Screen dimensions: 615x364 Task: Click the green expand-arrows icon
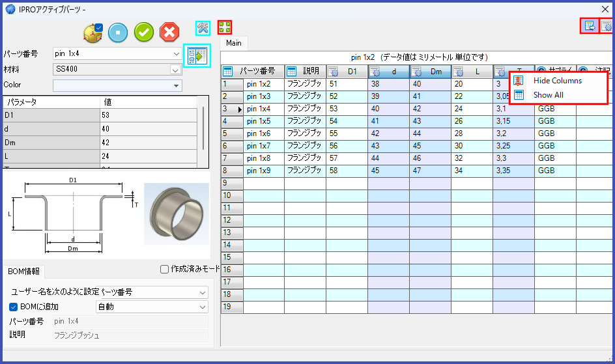pos(225,27)
